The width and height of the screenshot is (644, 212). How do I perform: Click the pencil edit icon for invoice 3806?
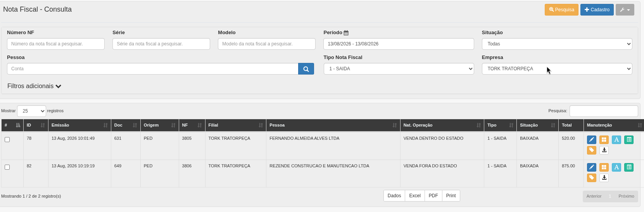(x=591, y=167)
